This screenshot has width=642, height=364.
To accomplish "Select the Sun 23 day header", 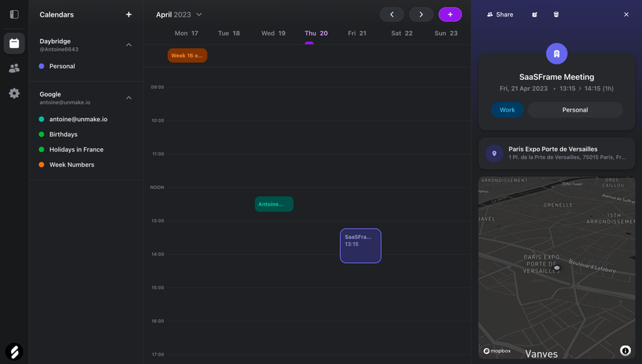I will point(446,33).
